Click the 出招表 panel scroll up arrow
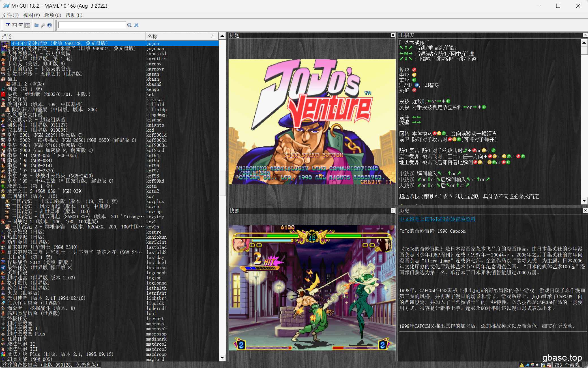 pyautogui.click(x=584, y=42)
